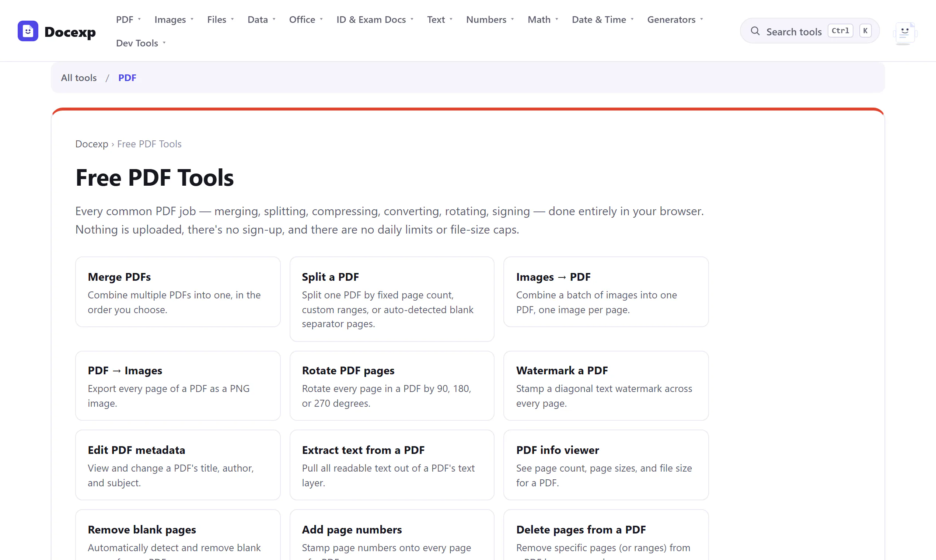Viewport: 936px width, 560px height.
Task: Open the Files dropdown
Action: 220,19
